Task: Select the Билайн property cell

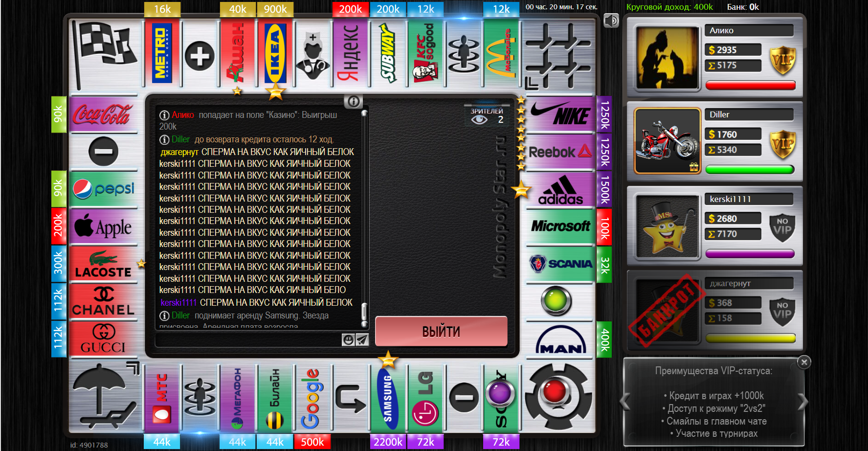Action: (275, 397)
